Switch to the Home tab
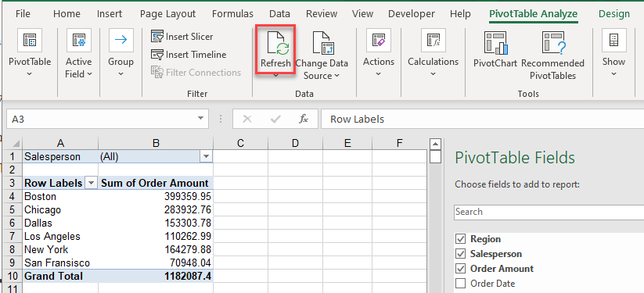 (67, 14)
